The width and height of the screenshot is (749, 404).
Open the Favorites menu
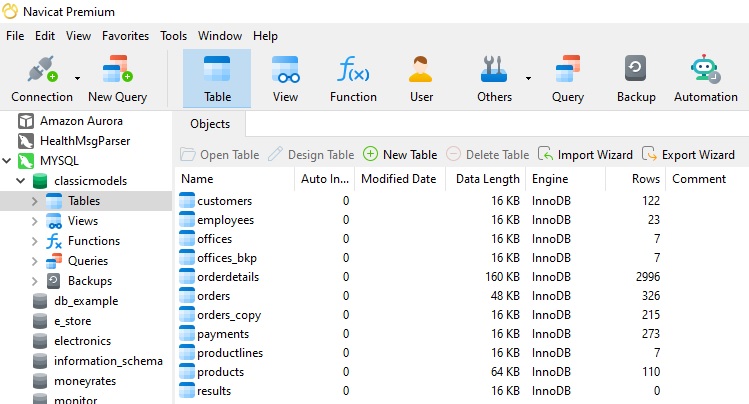click(x=125, y=36)
